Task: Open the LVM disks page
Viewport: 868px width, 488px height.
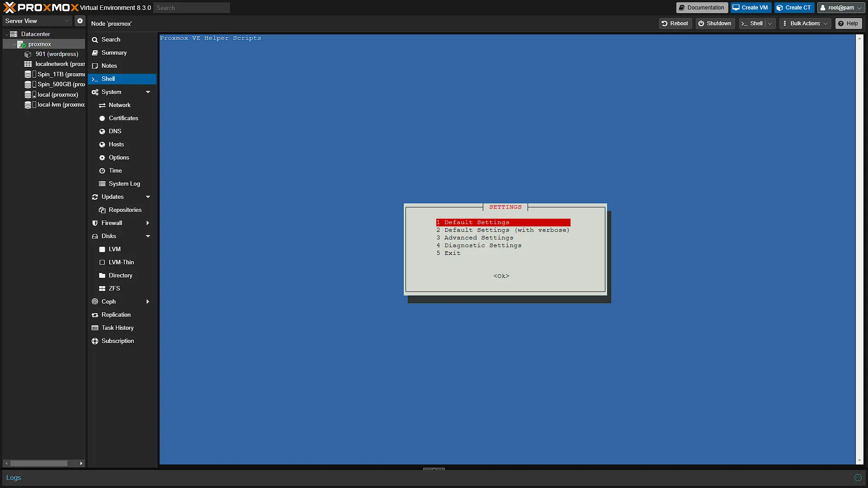Action: click(x=122, y=249)
